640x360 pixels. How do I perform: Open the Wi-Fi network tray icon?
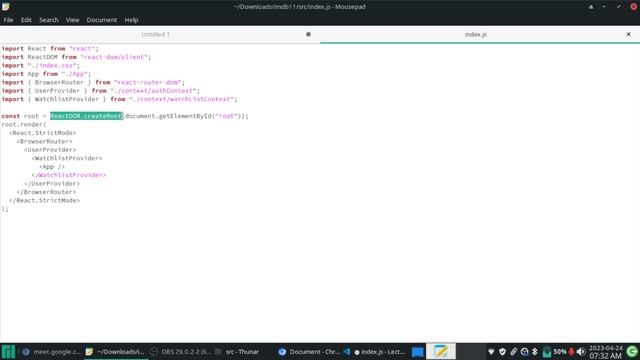tap(491, 351)
